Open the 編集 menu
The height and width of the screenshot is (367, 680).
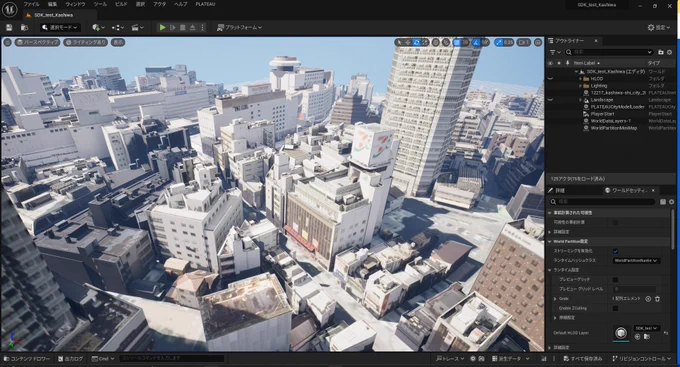[x=52, y=4]
